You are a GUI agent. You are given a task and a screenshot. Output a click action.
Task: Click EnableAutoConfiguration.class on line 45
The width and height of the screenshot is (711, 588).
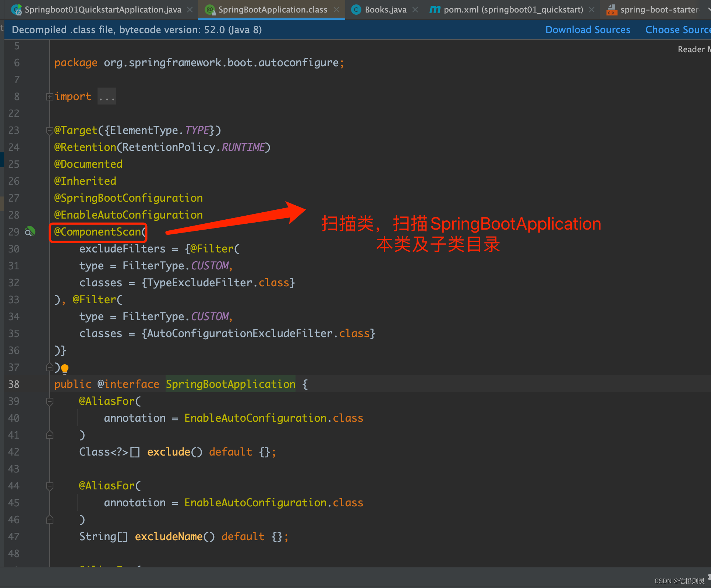pos(274,503)
